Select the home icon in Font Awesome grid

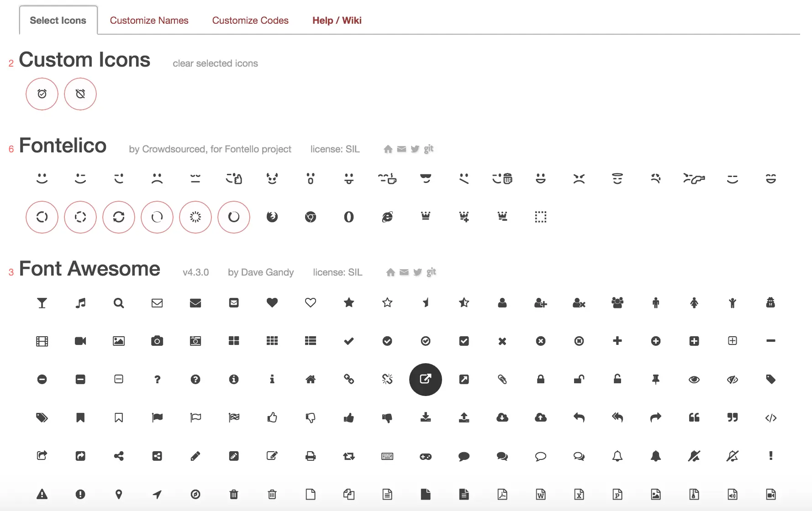point(311,380)
